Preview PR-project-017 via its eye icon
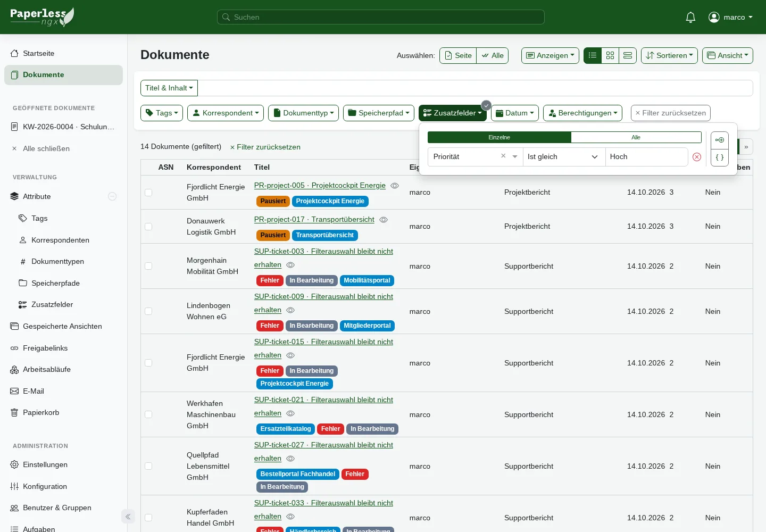Viewport: 766px width, 532px height. [384, 220]
